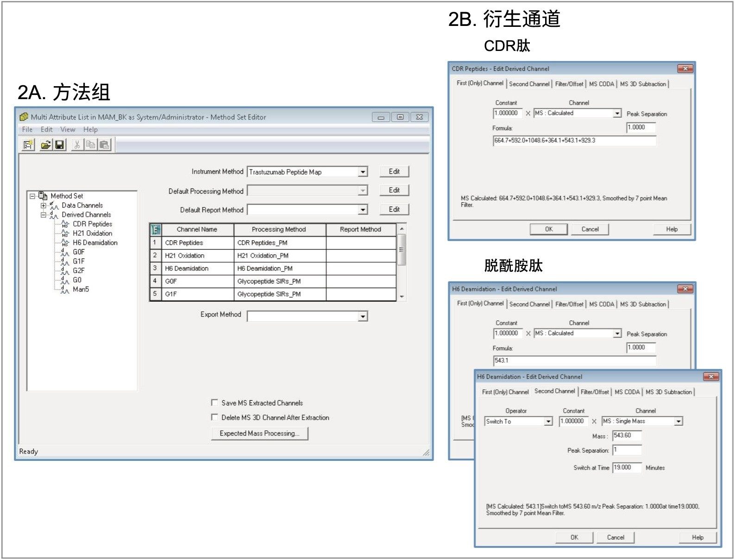
Task: Switch to Filter/Offset tab in CDR Peptides dialog
Action: click(x=569, y=84)
